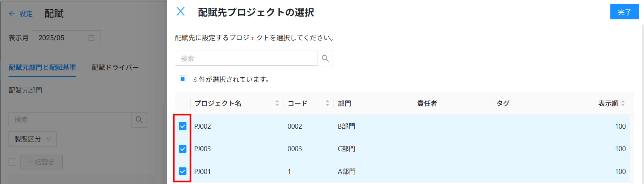Viewport: 644px width, 184px height.
Task: Open the calendar icon in 表示月 field
Action: pyautogui.click(x=91, y=38)
